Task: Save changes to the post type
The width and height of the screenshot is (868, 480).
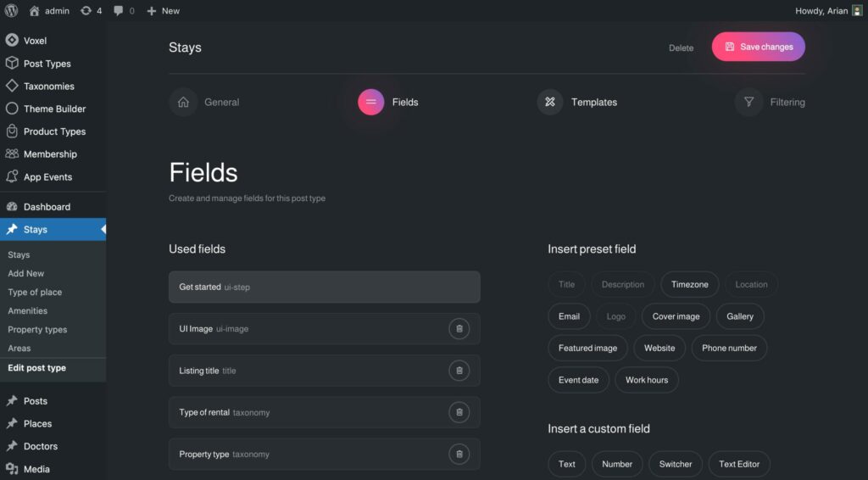Action: (x=758, y=47)
